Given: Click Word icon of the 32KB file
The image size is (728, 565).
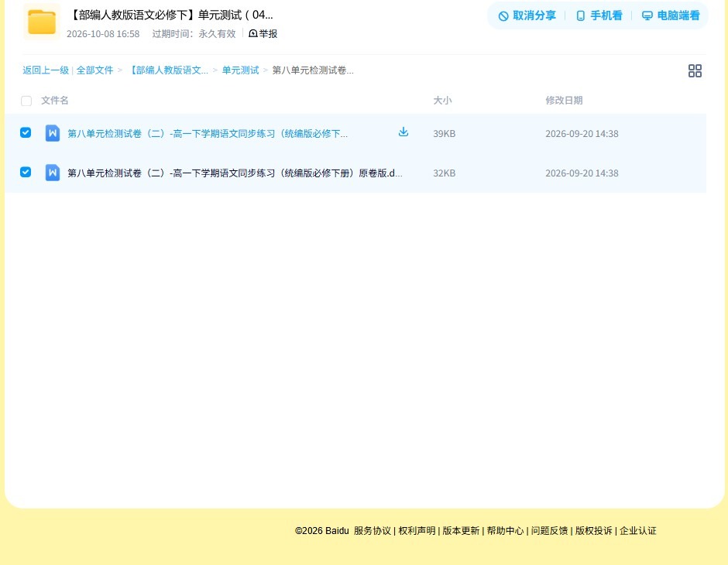Looking at the screenshot, I should coord(53,173).
